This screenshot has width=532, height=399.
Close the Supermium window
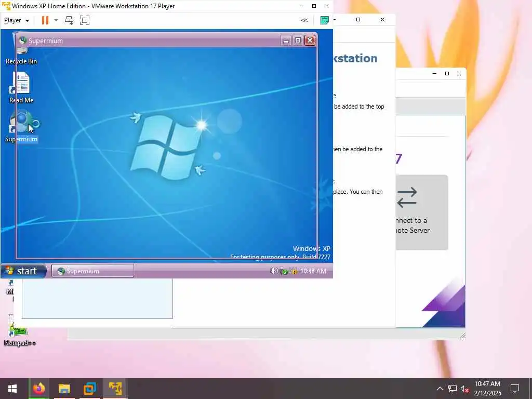(310, 41)
